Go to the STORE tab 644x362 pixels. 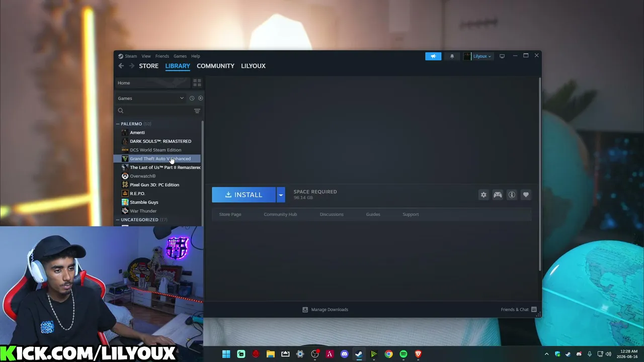148,66
